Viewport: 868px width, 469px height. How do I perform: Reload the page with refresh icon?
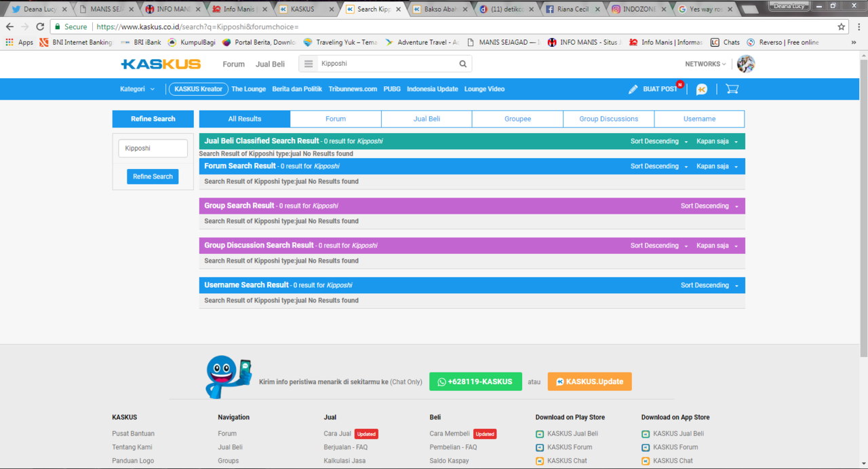tap(40, 26)
